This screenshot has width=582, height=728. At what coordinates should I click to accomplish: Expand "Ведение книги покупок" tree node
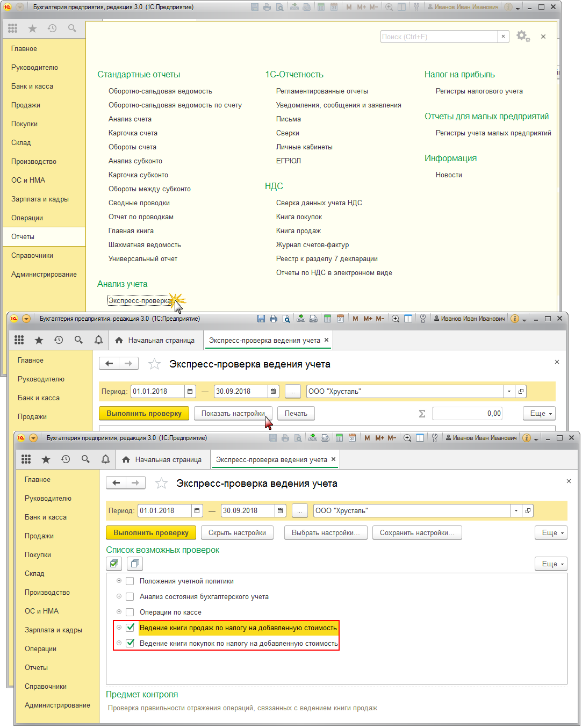click(119, 643)
